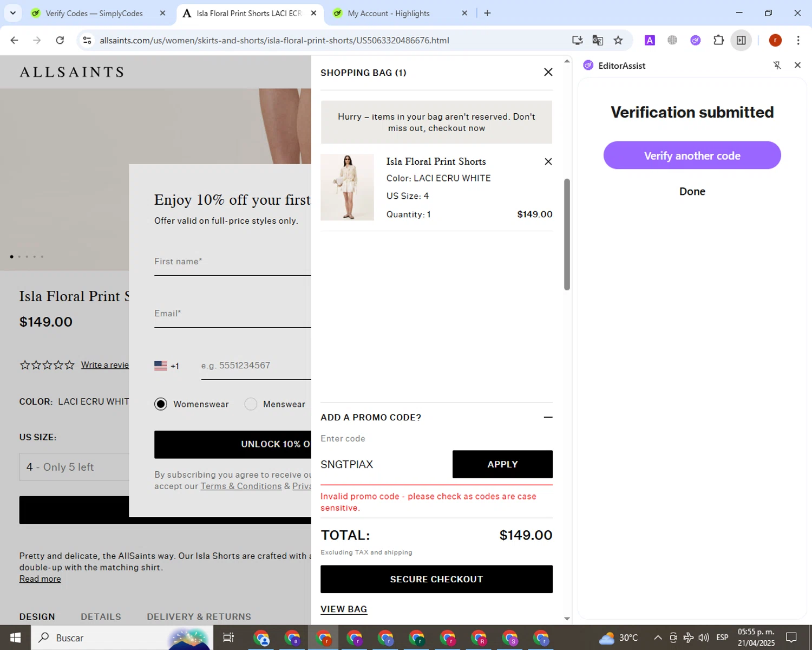This screenshot has width=812, height=650.
Task: Click Done in EditorAssist panel
Action: [x=692, y=191]
